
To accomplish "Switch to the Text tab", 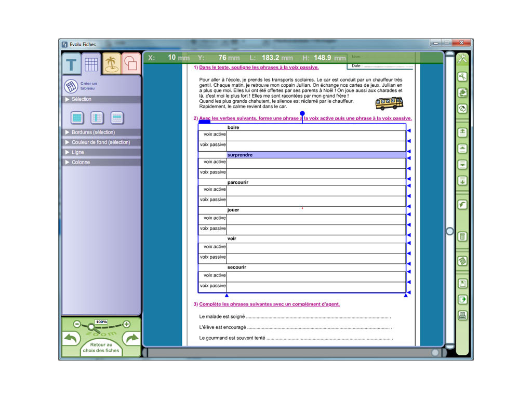I will [x=71, y=64].
